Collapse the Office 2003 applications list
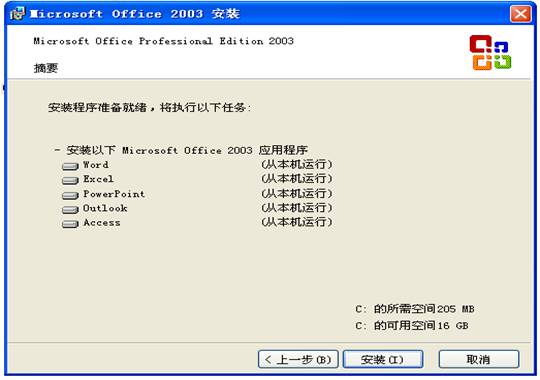Viewport: 540px width, 380px height. click(x=57, y=150)
